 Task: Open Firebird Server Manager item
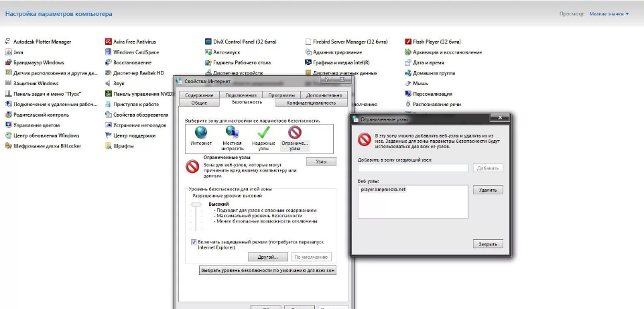click(x=342, y=42)
